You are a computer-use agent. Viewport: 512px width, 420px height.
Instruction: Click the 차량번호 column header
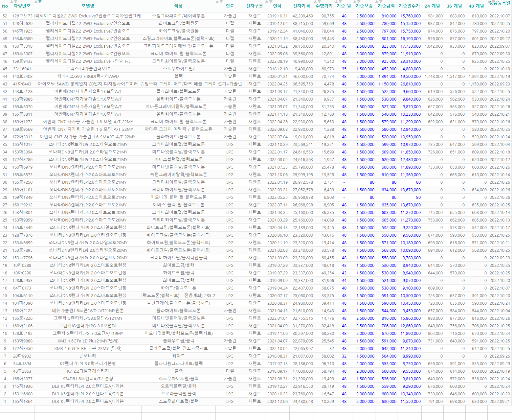click(x=22, y=6)
